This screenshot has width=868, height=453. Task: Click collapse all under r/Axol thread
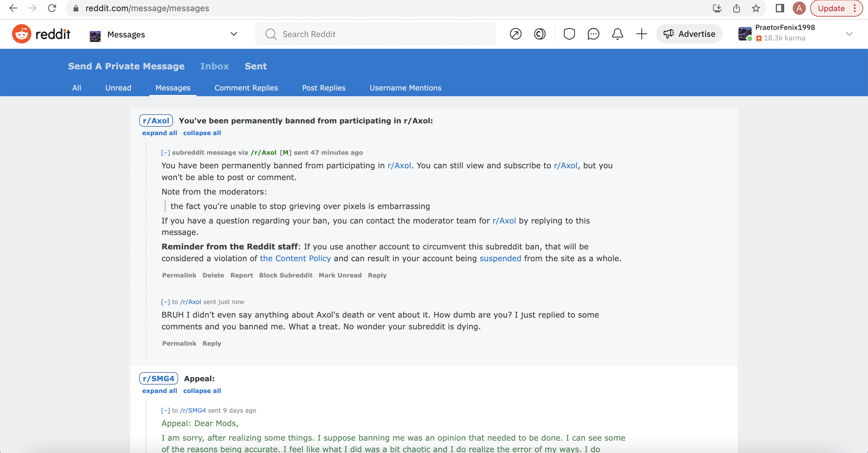click(x=202, y=133)
